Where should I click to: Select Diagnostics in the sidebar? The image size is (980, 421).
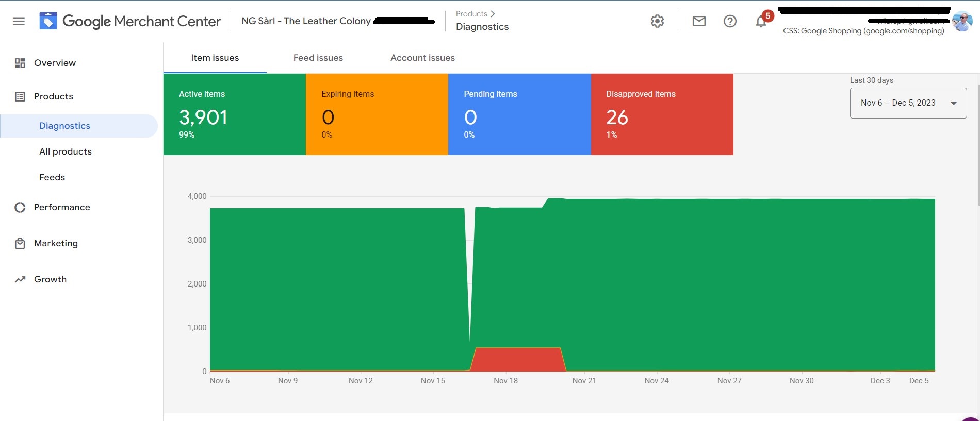(78, 126)
